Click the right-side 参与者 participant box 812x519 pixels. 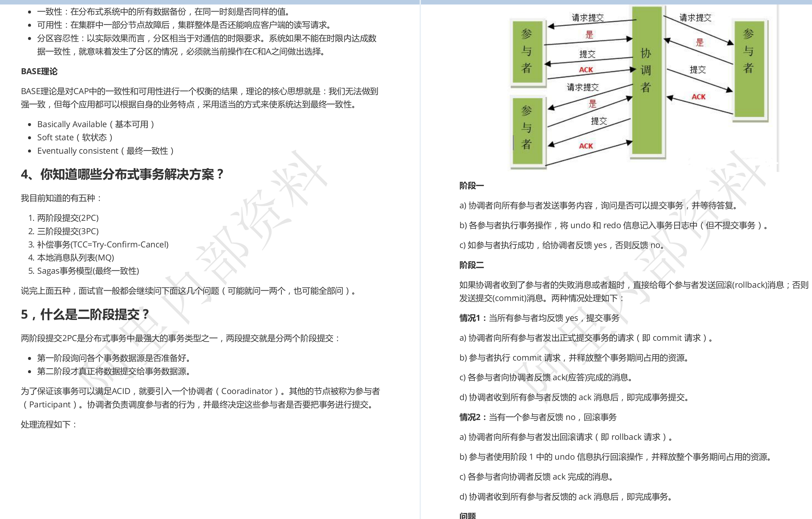click(749, 69)
